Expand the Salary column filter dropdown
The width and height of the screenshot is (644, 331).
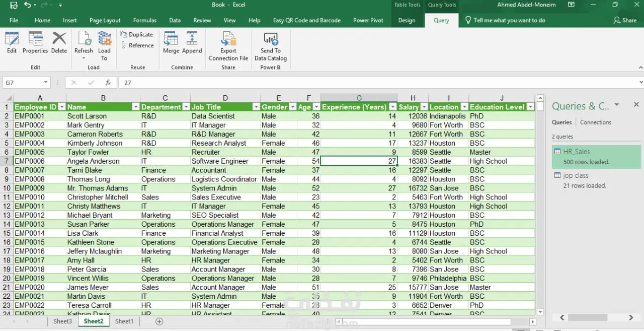[424, 107]
